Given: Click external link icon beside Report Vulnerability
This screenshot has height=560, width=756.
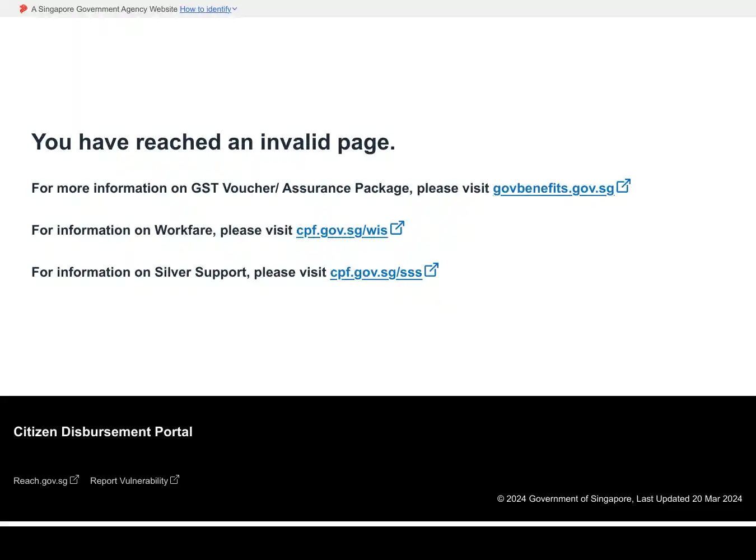Looking at the screenshot, I should 175,479.
